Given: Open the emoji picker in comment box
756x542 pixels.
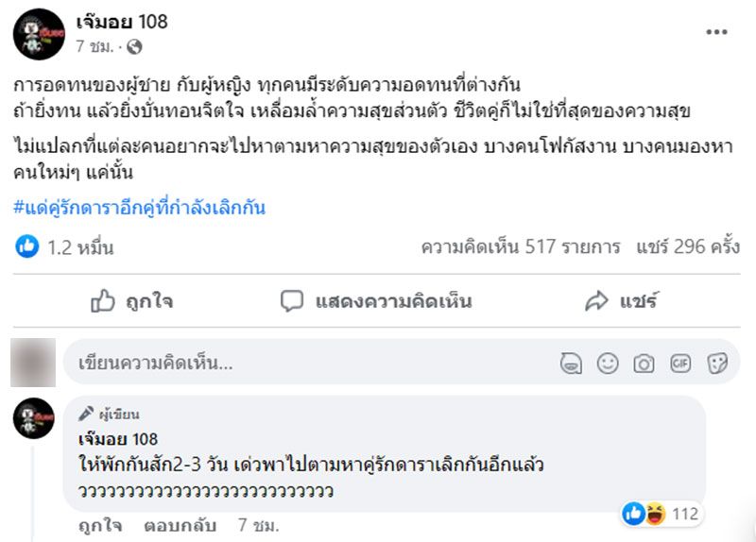Looking at the screenshot, I should point(608,364).
